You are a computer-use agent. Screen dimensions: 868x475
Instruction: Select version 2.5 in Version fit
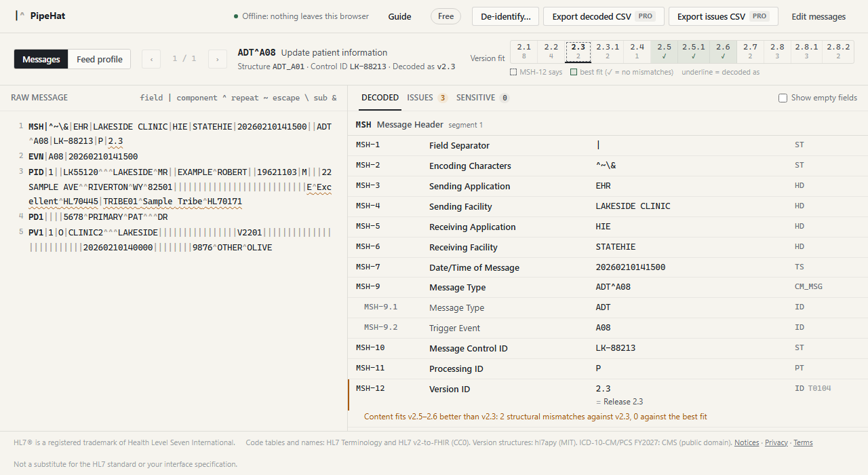pos(665,52)
